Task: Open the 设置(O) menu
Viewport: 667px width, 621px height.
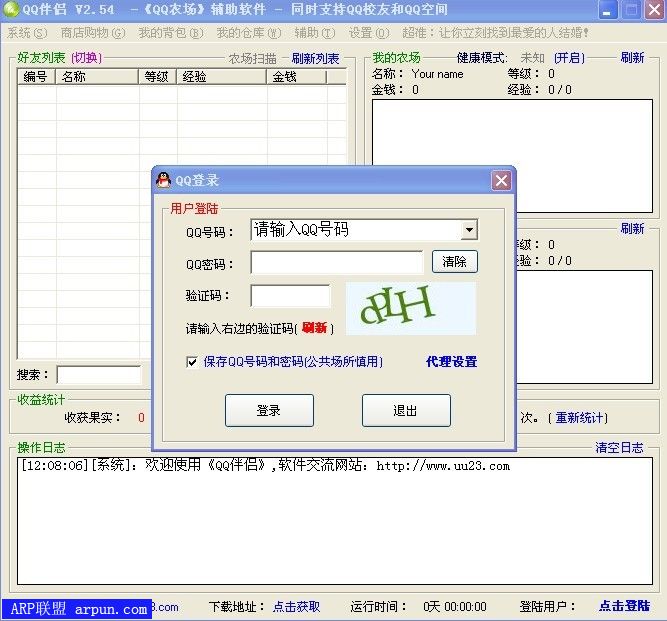Action: [369, 33]
